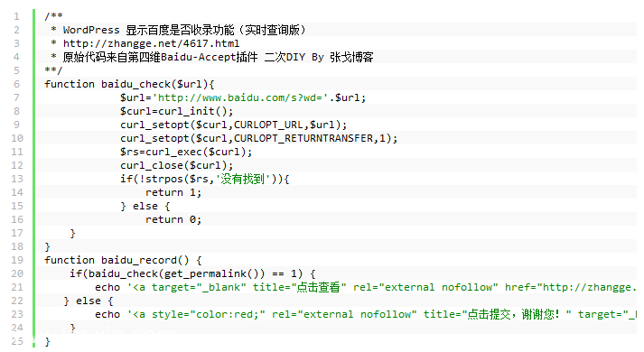Click line number 13 in the gutter
Viewport: 644px width, 352px height.
click(x=17, y=179)
